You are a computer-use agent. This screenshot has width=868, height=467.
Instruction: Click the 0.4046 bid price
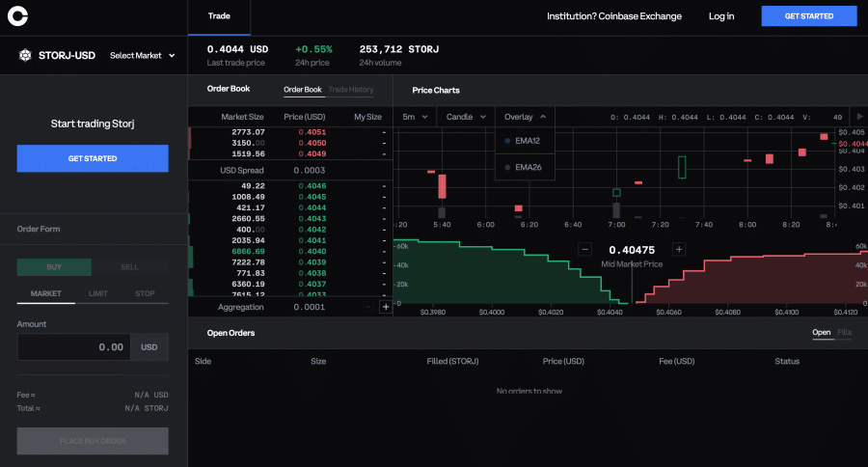[x=312, y=186]
